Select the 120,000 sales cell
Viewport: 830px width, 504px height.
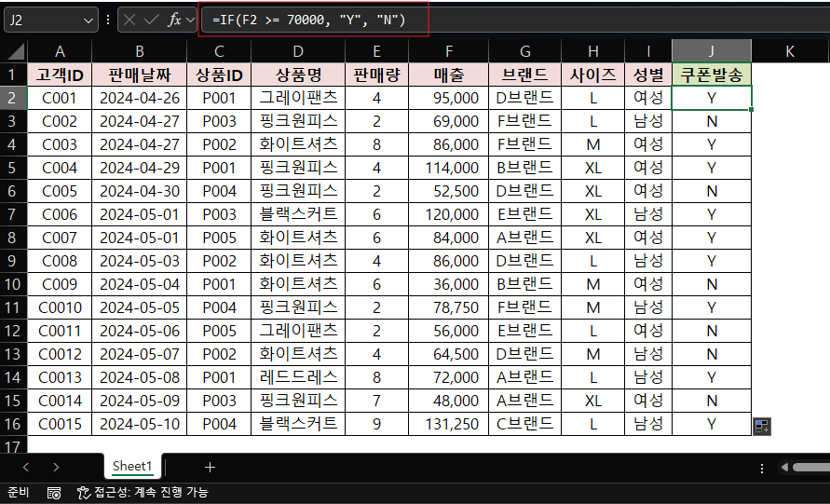pyautogui.click(x=448, y=214)
